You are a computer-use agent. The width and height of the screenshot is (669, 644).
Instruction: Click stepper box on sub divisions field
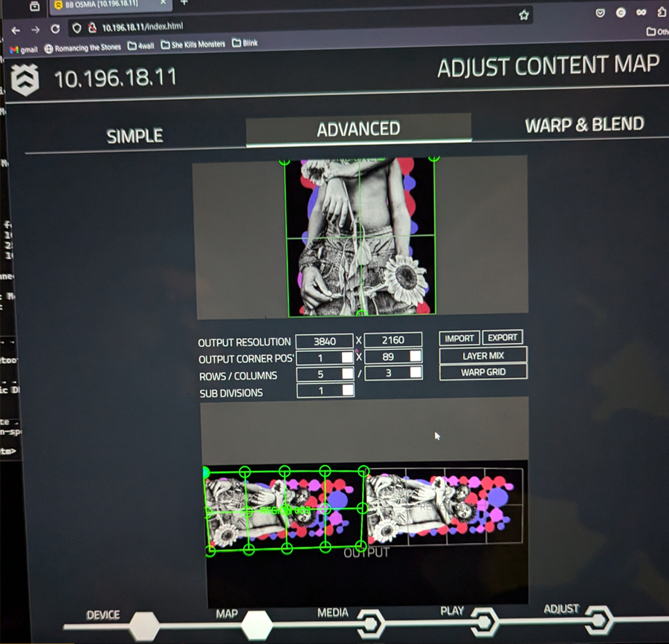347,391
